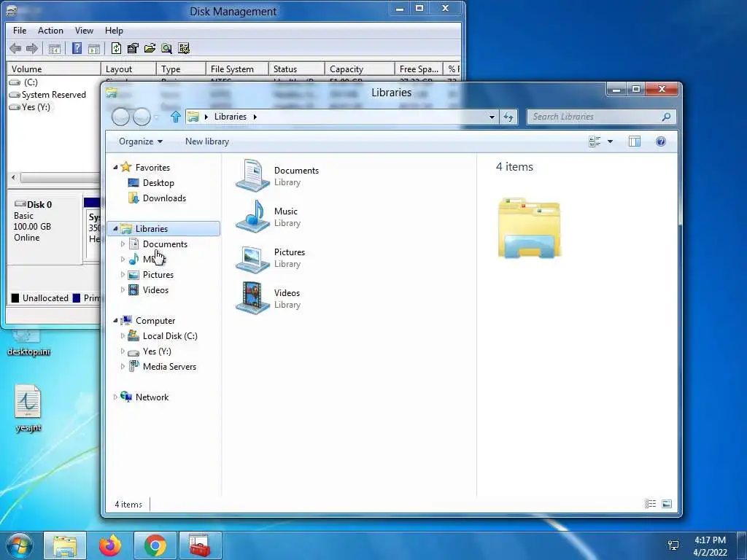Select Yes (Y:) drive in navigation tree

157,351
